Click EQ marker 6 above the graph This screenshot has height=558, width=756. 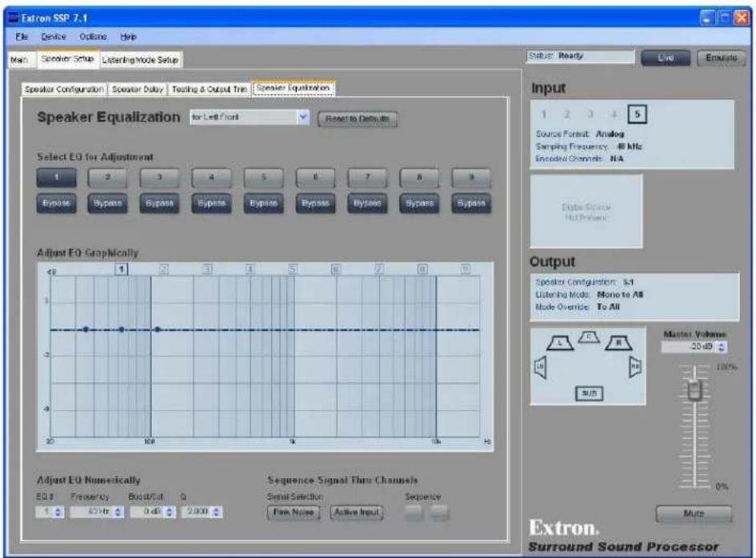pos(335,269)
